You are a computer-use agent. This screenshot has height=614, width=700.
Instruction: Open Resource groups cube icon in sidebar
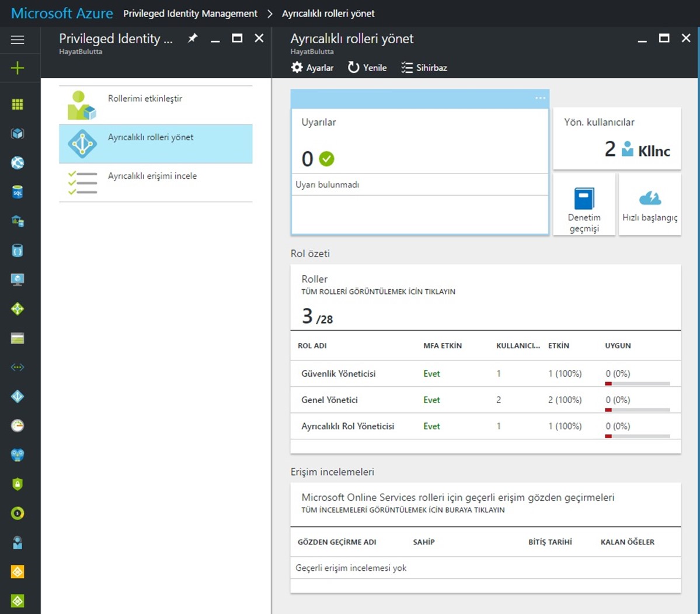point(18,134)
